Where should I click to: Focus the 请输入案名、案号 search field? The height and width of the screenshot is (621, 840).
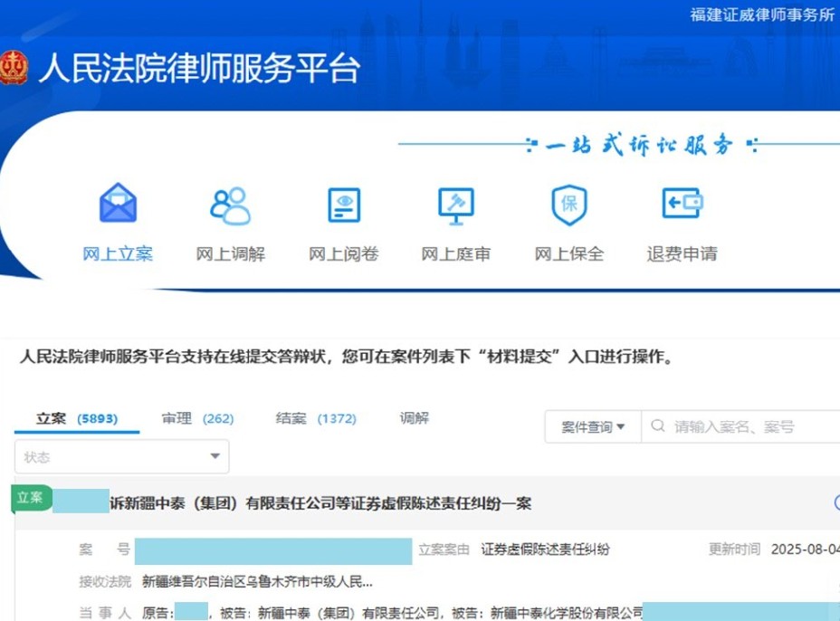pos(741,427)
